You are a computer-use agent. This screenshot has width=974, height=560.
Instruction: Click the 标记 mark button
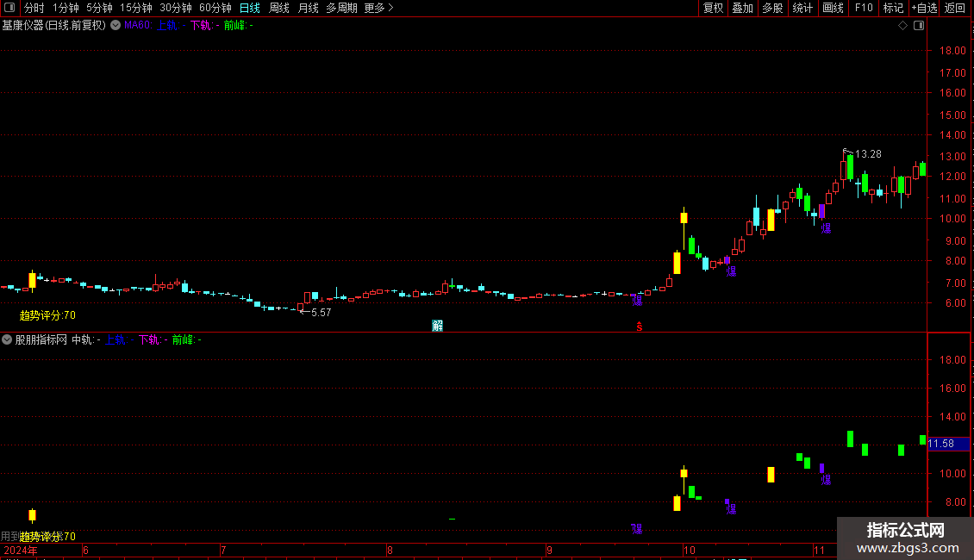(893, 8)
